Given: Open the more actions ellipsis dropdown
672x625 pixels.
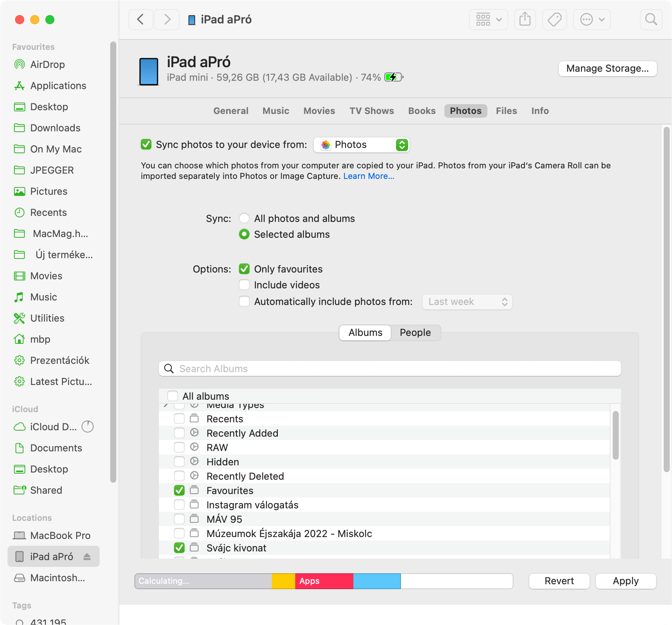Looking at the screenshot, I should tap(592, 20).
